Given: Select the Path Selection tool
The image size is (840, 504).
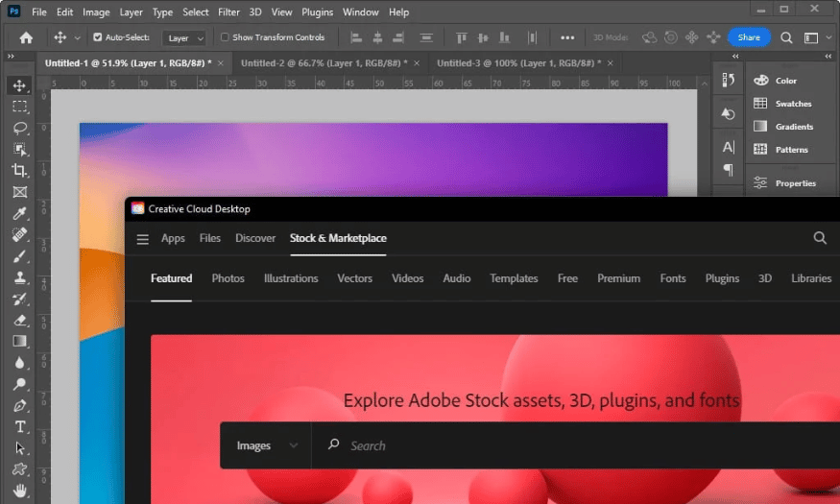Looking at the screenshot, I should (20, 447).
